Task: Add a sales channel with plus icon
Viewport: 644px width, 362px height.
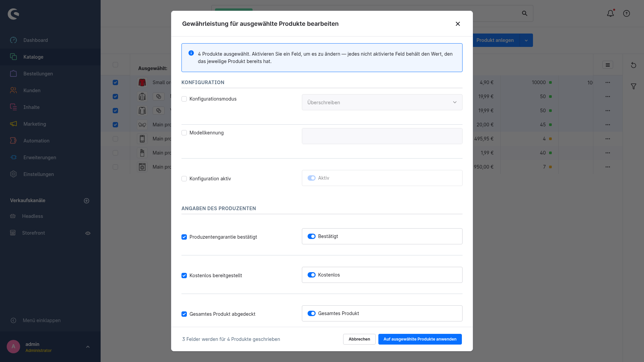Action: [87, 201]
